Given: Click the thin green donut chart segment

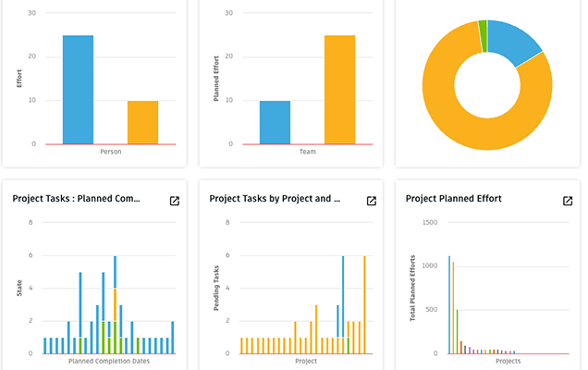Looking at the screenshot, I should [x=483, y=27].
